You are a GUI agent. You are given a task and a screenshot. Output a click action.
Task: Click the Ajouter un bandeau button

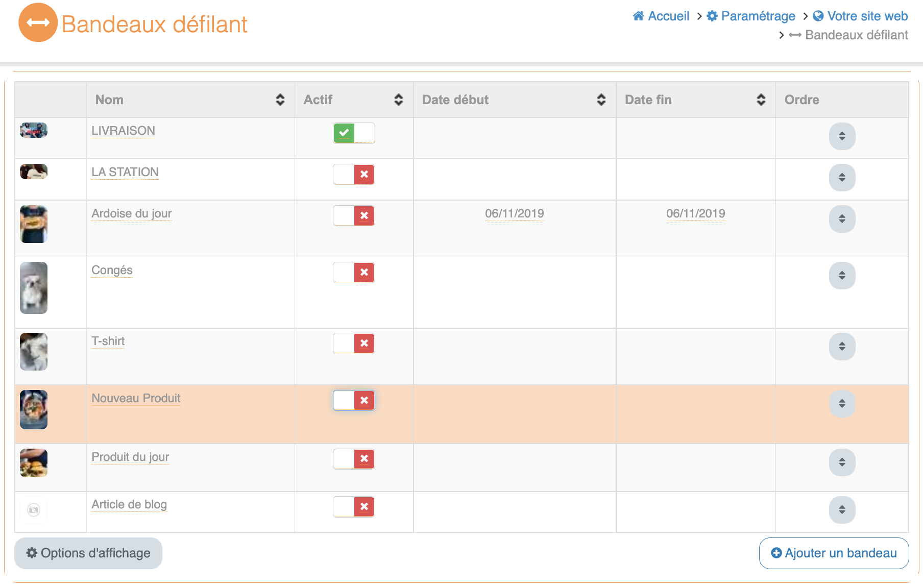click(834, 553)
